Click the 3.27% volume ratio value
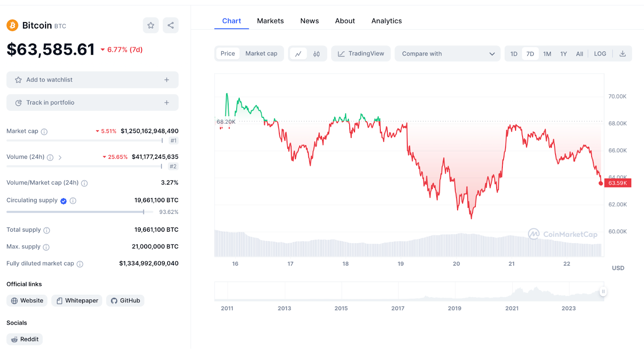 coord(169,183)
